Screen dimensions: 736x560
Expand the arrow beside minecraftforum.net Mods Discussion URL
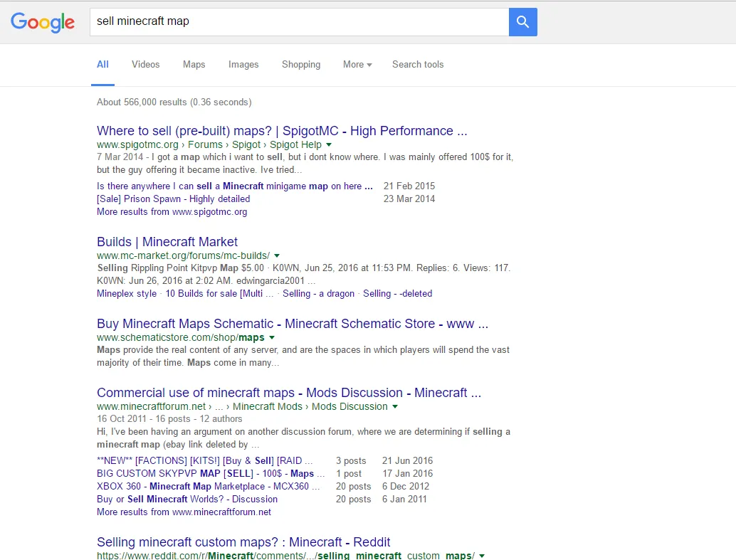[395, 406]
